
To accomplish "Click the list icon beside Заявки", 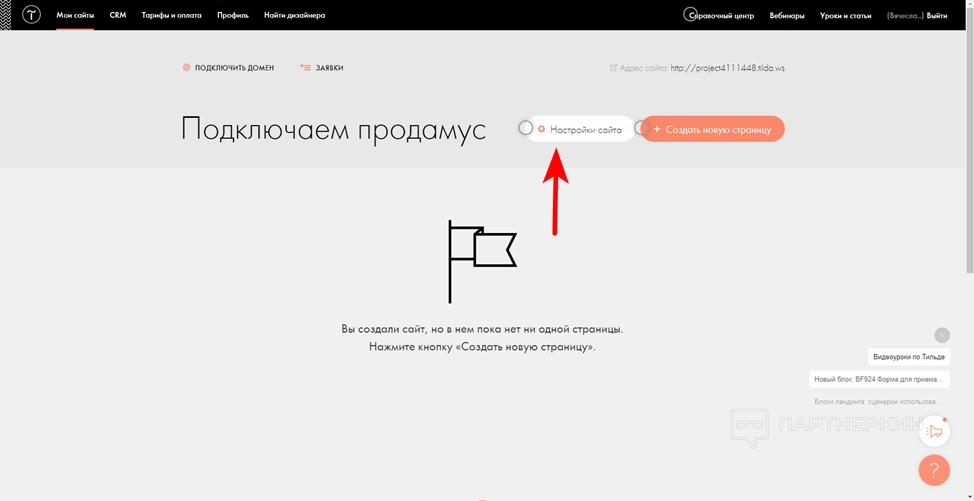I will [305, 68].
